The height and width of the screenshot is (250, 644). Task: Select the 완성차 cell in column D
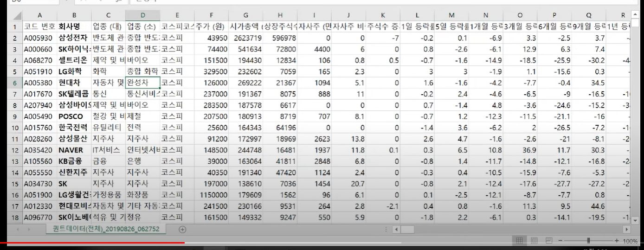pos(143,83)
